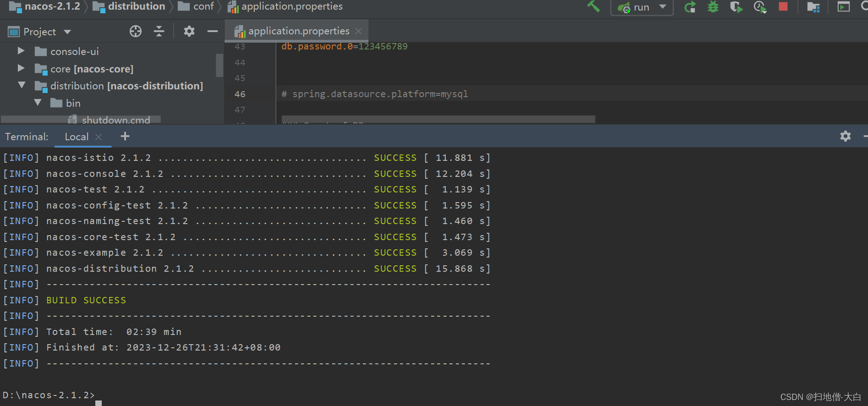Open Project panel settings gear
The image size is (868, 406).
click(x=189, y=31)
